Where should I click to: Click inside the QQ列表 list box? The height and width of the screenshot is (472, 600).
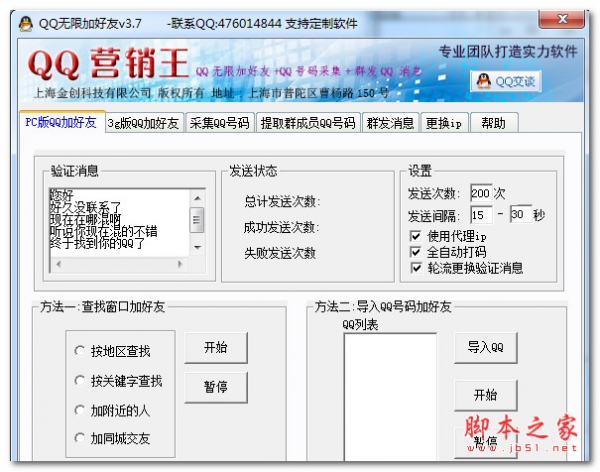390,397
